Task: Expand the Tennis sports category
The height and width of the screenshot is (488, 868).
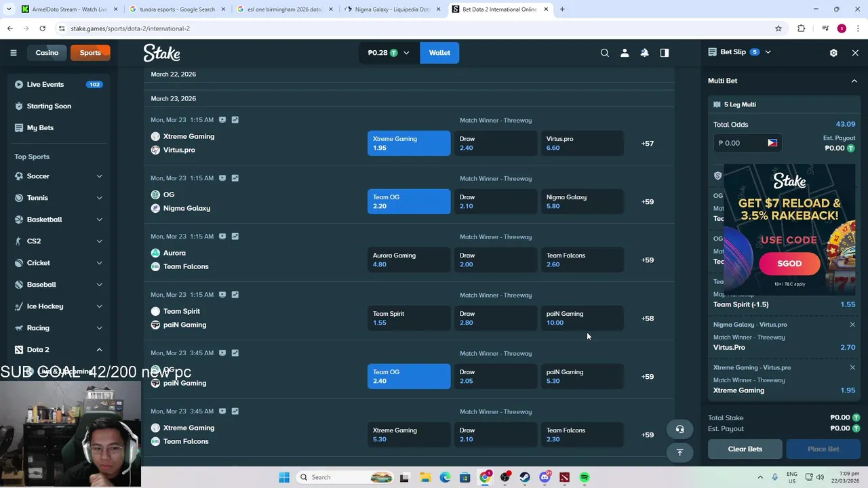Action: [x=99, y=198]
